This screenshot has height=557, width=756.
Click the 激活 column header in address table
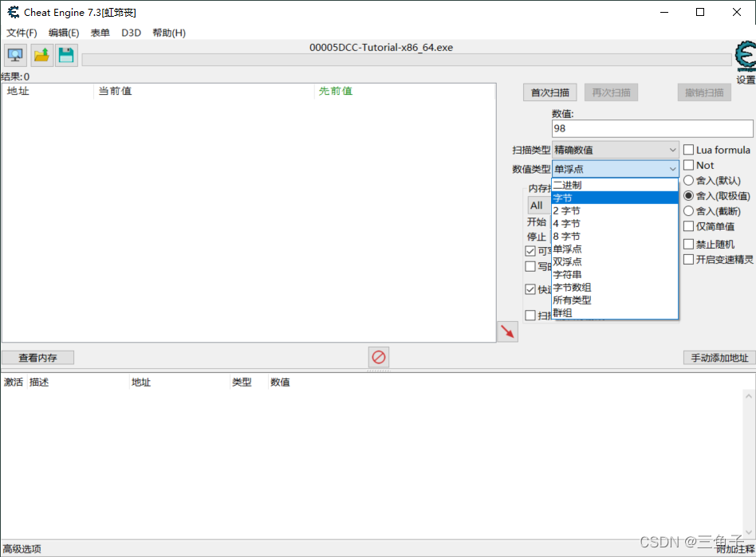pyautogui.click(x=14, y=382)
